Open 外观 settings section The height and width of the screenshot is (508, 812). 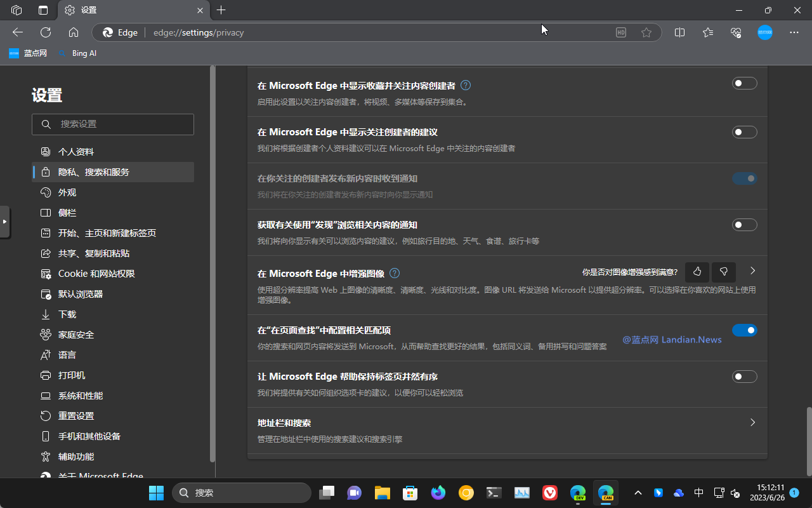tap(113, 192)
